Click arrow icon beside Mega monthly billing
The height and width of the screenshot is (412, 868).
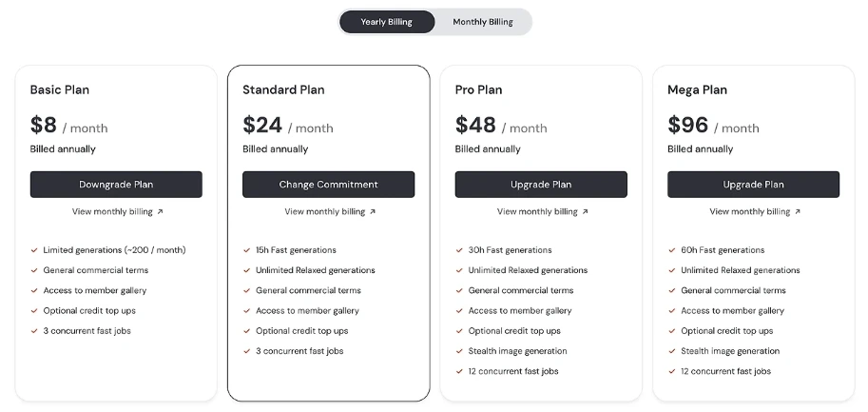coord(798,212)
